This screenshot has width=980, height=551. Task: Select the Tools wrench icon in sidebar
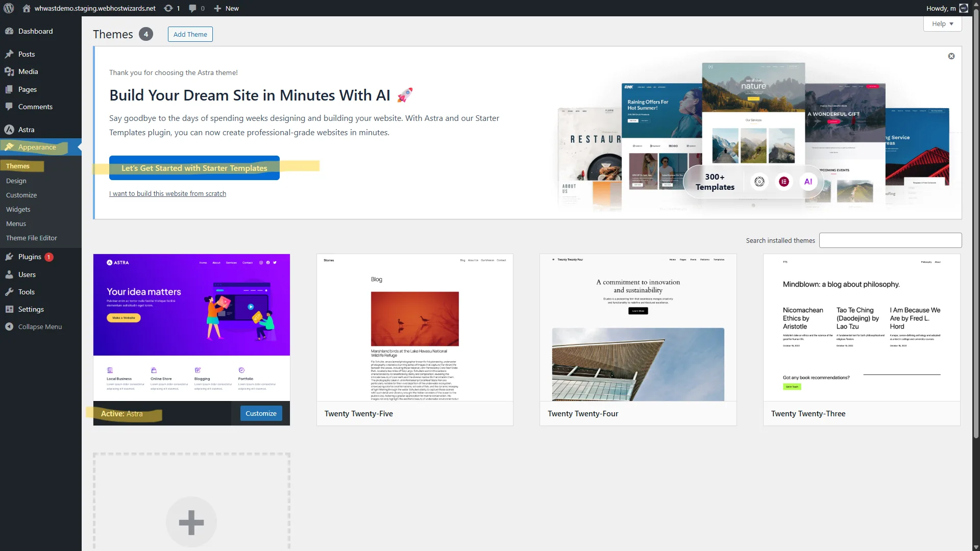(10, 292)
